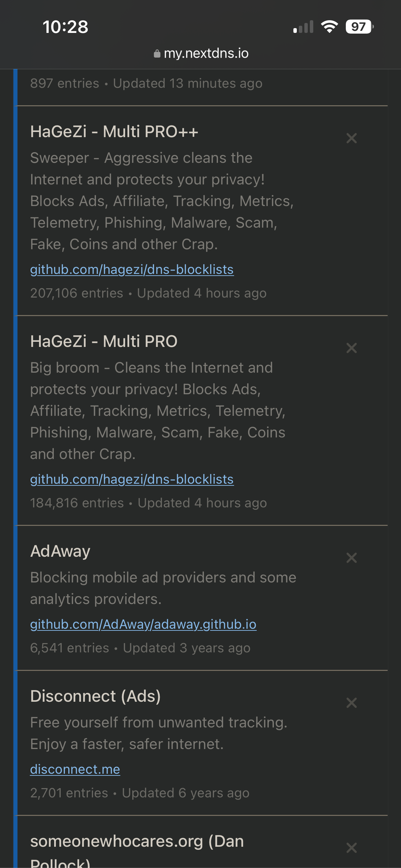Viewport: 401px width, 868px height.
Task: Tap the my.nextdns.io address bar
Action: point(206,53)
